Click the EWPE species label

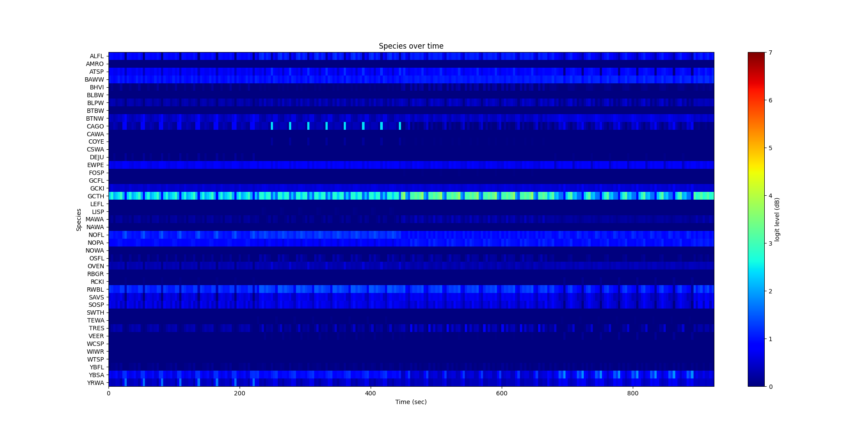pos(95,165)
